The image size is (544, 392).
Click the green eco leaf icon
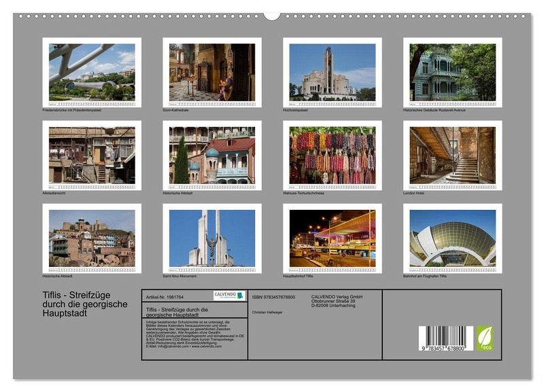coord(485,338)
